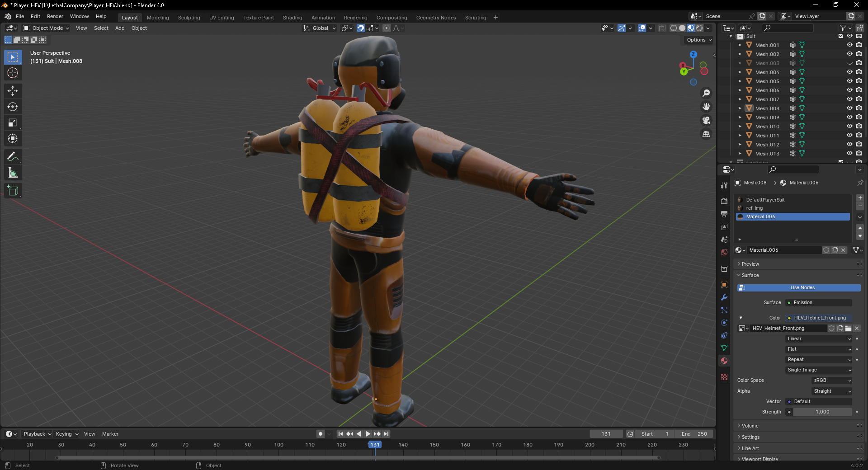Open the Texture properties checker tab
This screenshot has width=868, height=470.
(724, 377)
